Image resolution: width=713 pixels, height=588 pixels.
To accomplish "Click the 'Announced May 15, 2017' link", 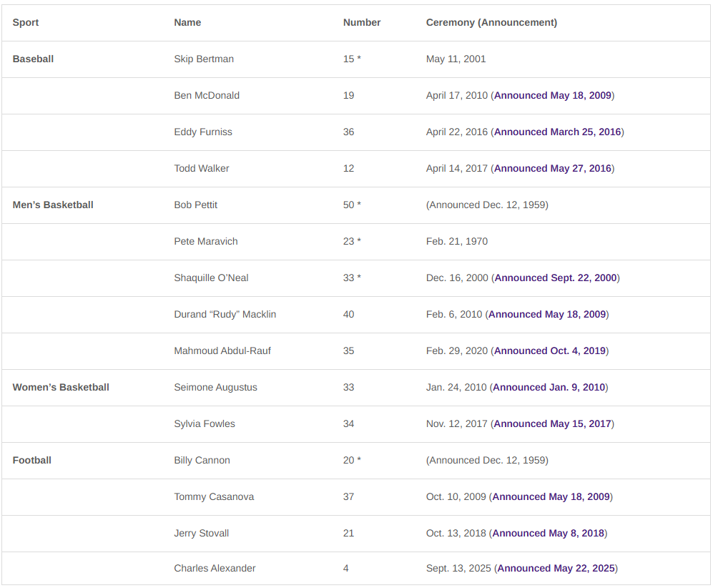I will [552, 423].
